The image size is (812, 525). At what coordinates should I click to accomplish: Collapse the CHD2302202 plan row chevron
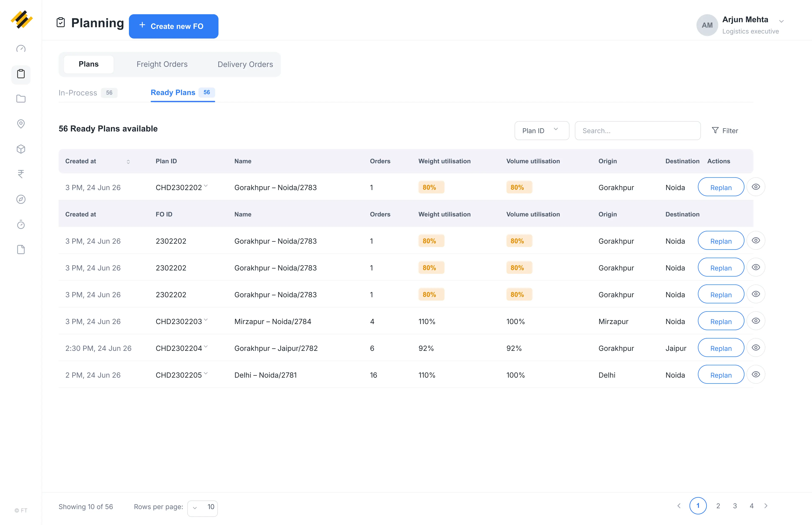(x=206, y=186)
